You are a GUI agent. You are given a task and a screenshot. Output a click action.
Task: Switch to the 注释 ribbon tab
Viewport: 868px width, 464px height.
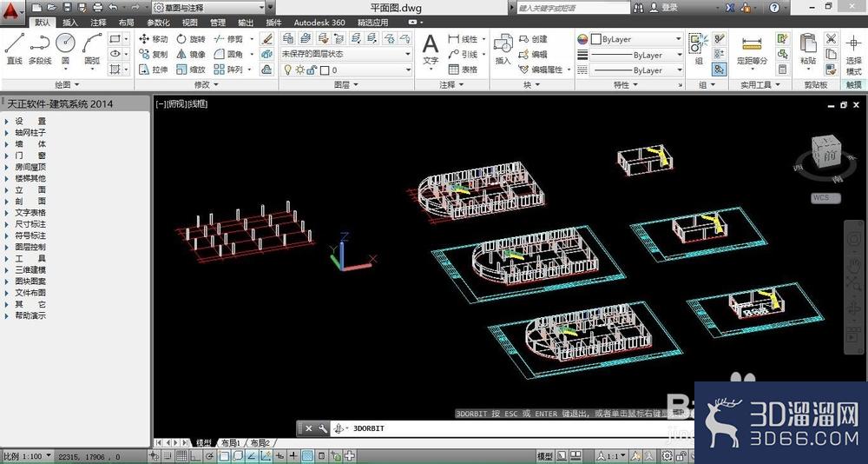pyautogui.click(x=99, y=23)
